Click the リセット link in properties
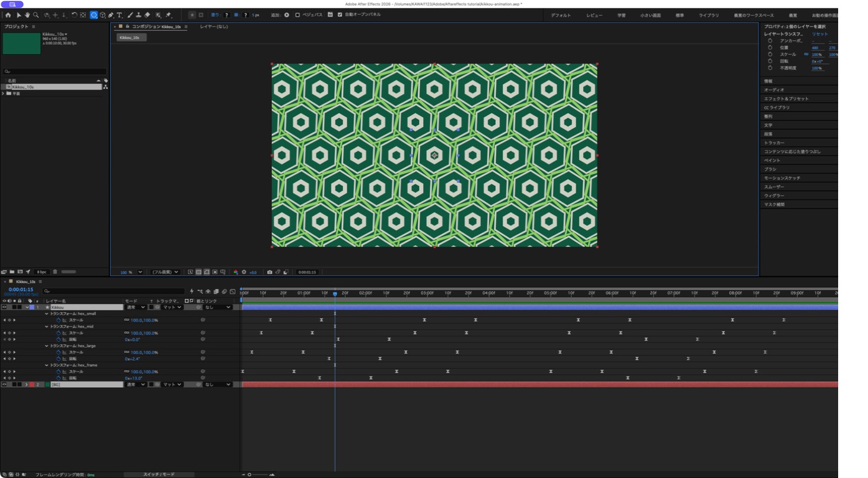The width and height of the screenshot is (868, 478). [819, 34]
